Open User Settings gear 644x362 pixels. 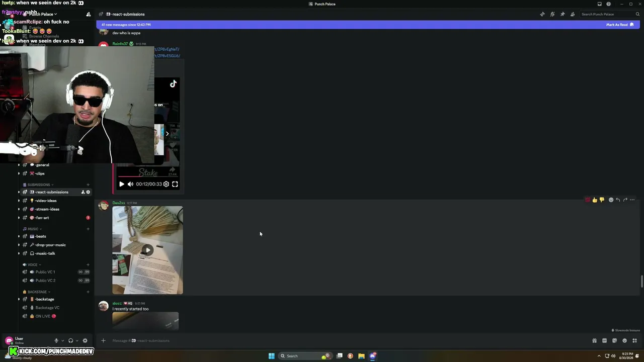(x=85, y=340)
